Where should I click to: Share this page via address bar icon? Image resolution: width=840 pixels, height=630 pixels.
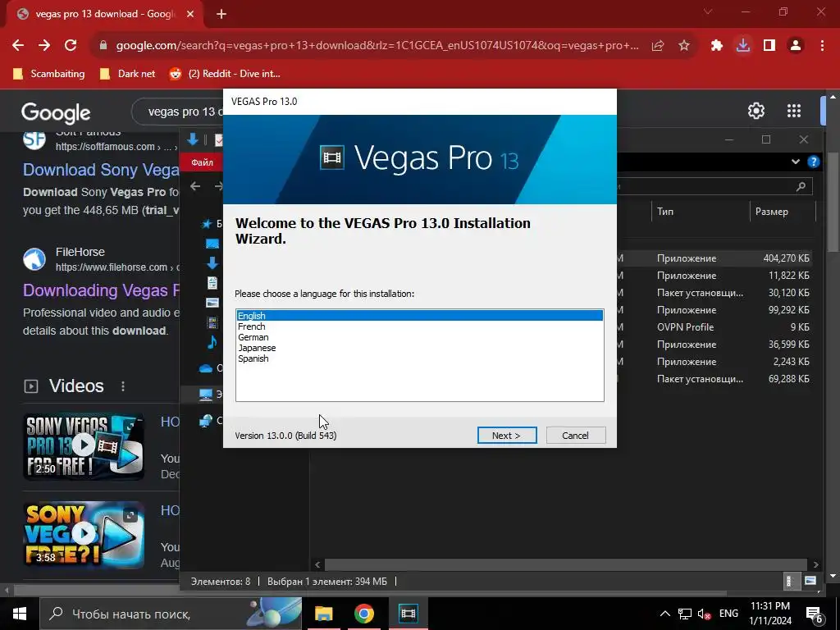pyautogui.click(x=658, y=46)
